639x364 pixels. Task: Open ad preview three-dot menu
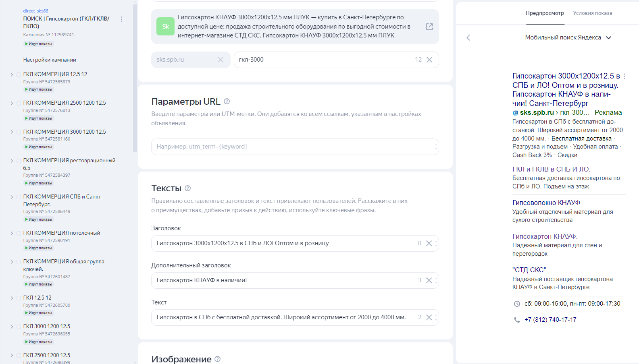624,76
